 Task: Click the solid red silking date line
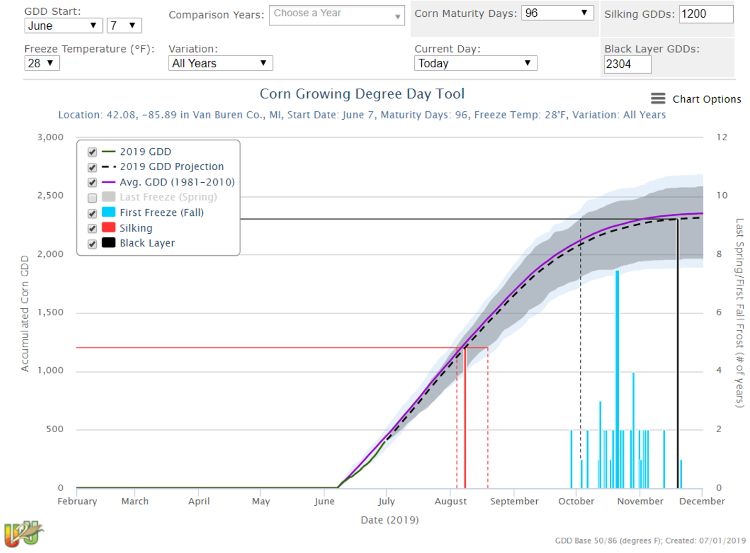pyautogui.click(x=465, y=417)
